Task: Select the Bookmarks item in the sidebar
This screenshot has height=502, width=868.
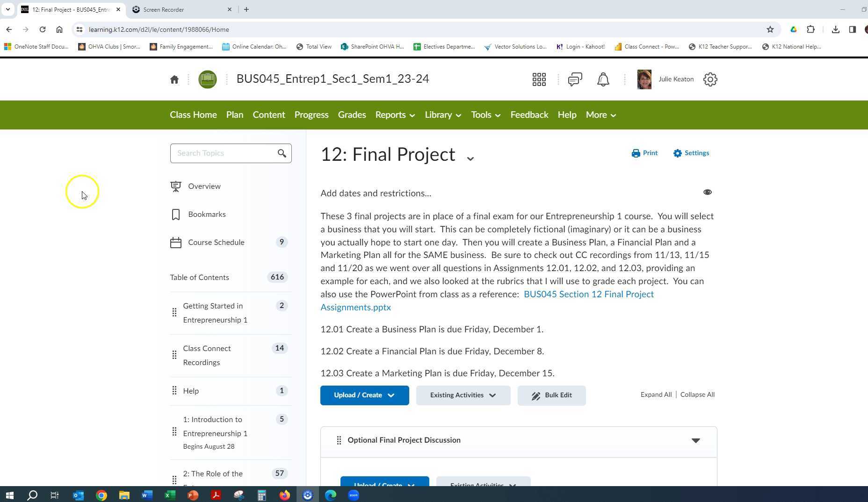Action: [206, 214]
